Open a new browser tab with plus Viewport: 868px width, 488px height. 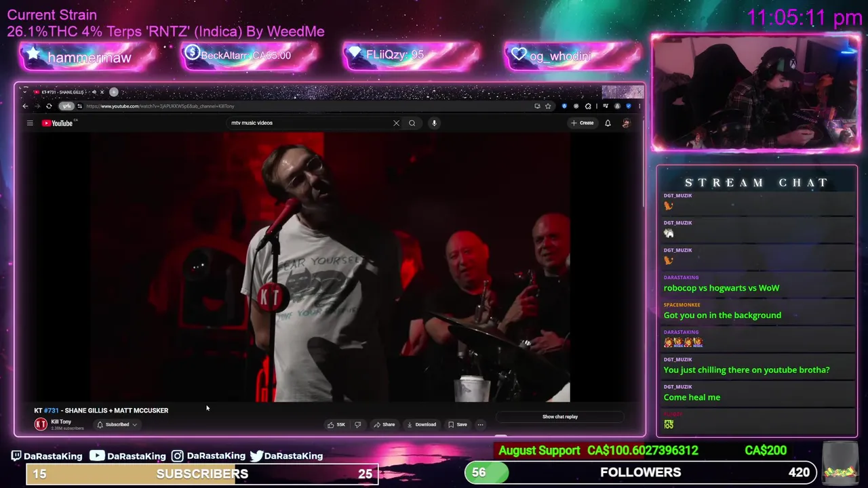pyautogui.click(x=114, y=92)
